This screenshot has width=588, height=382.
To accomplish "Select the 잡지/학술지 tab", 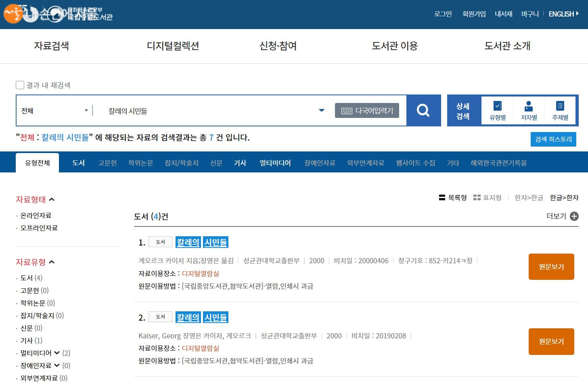I will 182,163.
